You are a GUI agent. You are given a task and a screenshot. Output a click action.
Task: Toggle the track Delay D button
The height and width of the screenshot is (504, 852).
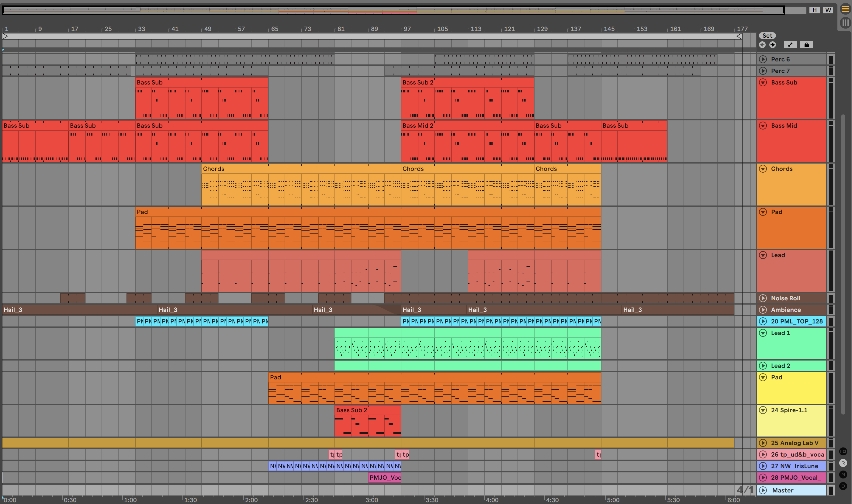click(x=843, y=486)
